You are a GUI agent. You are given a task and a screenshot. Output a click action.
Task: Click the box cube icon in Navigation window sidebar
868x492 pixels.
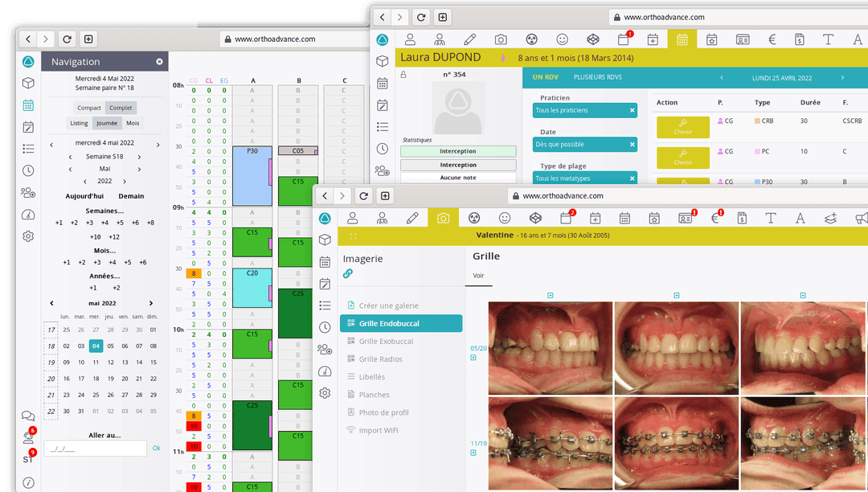28,83
